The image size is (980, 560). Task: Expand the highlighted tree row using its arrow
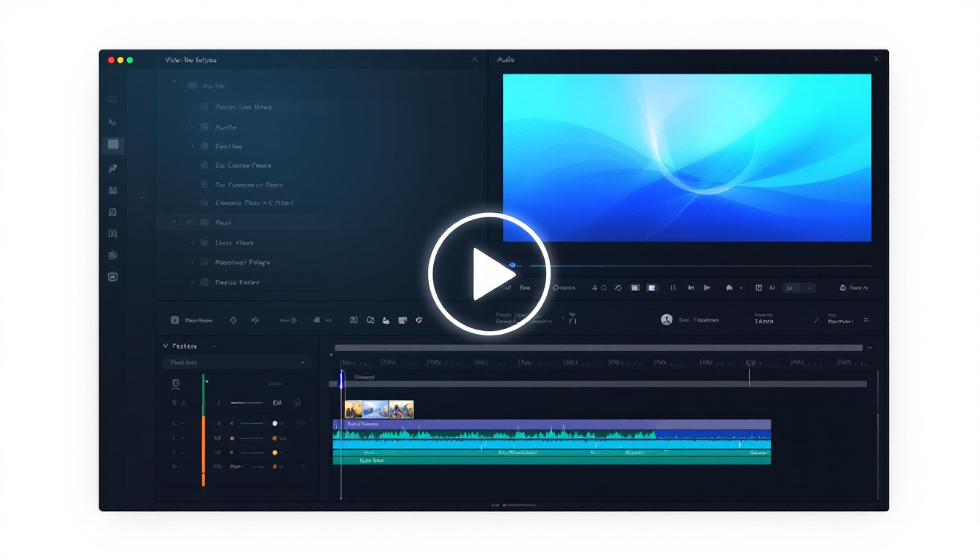click(x=174, y=222)
